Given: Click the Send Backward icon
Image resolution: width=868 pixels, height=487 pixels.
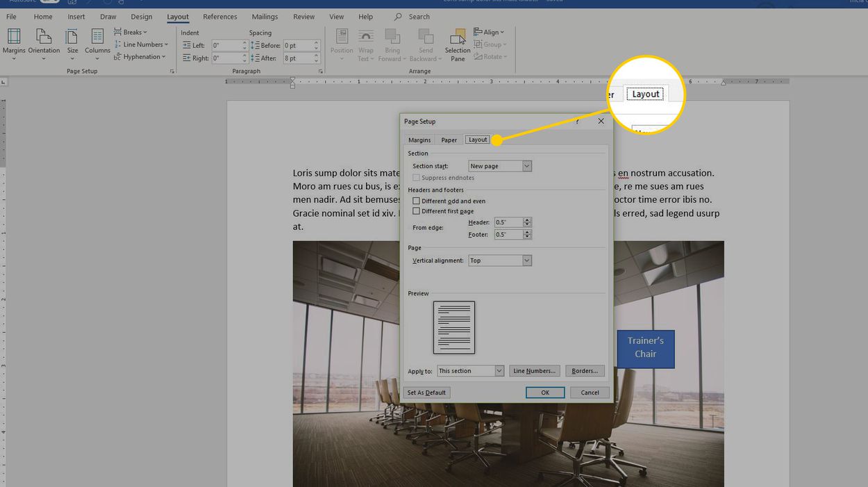Looking at the screenshot, I should click(426, 36).
